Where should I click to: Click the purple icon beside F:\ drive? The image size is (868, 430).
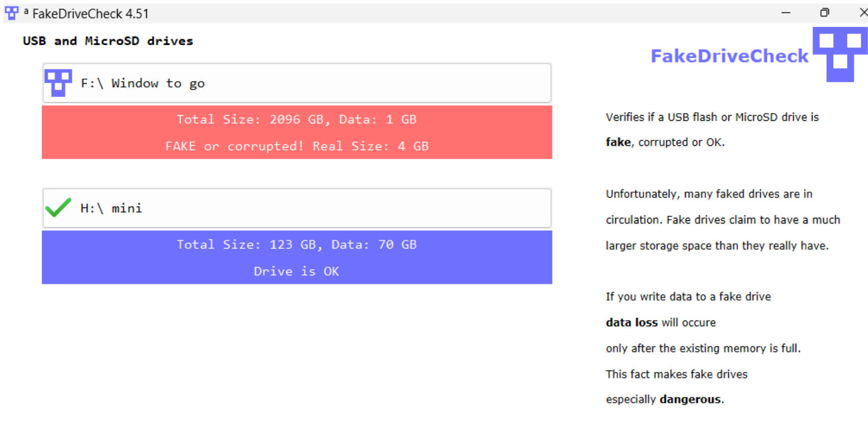[58, 83]
